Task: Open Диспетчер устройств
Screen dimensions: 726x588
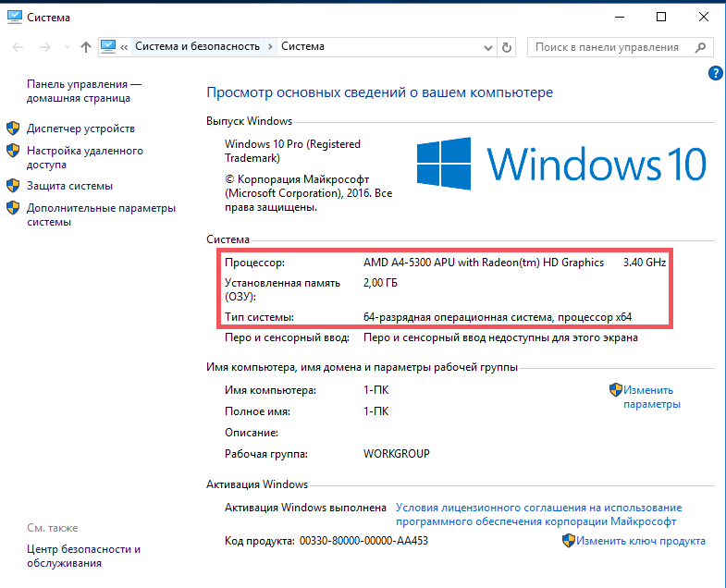Action: pyautogui.click(x=80, y=129)
